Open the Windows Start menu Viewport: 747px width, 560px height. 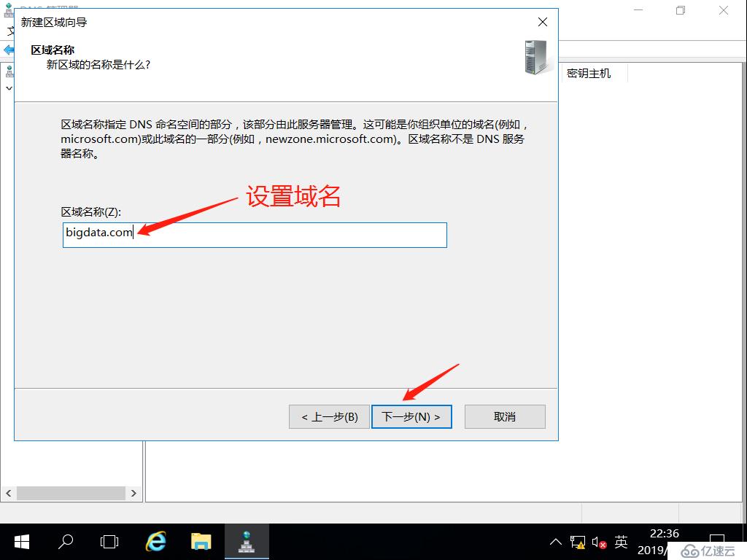tap(22, 542)
